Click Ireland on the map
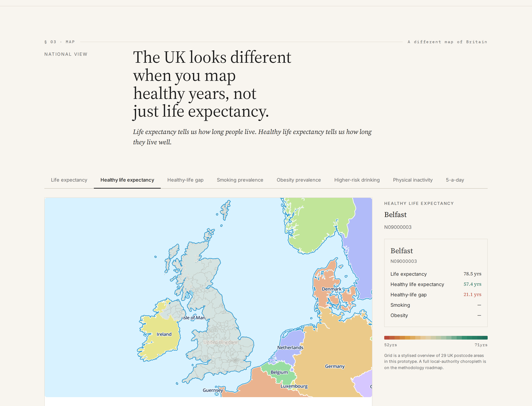 tap(164, 334)
